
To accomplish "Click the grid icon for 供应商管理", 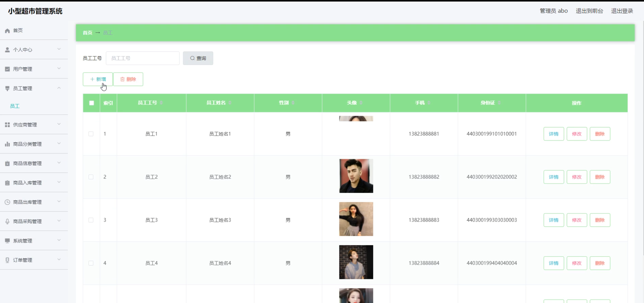I will coord(7,125).
